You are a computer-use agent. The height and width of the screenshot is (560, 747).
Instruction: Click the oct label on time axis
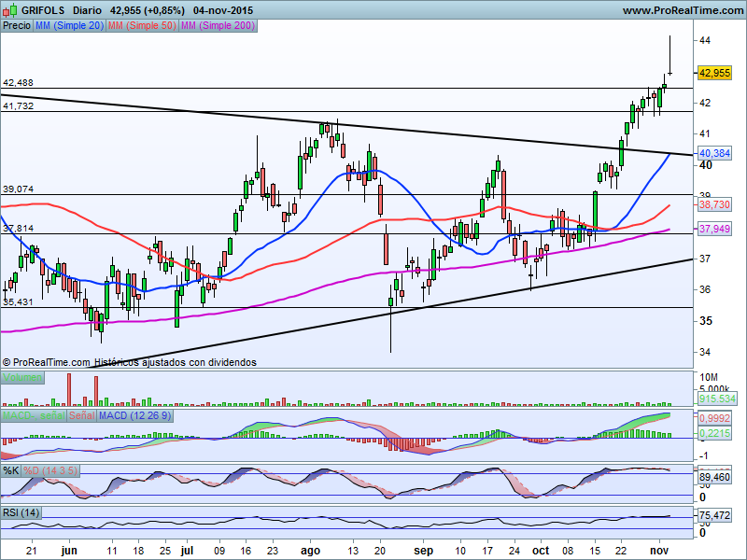pos(541,551)
